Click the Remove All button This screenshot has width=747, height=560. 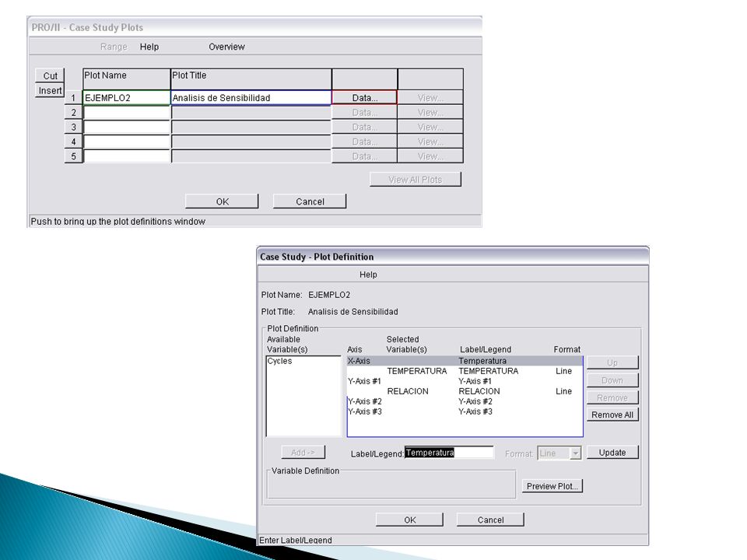pyautogui.click(x=612, y=415)
